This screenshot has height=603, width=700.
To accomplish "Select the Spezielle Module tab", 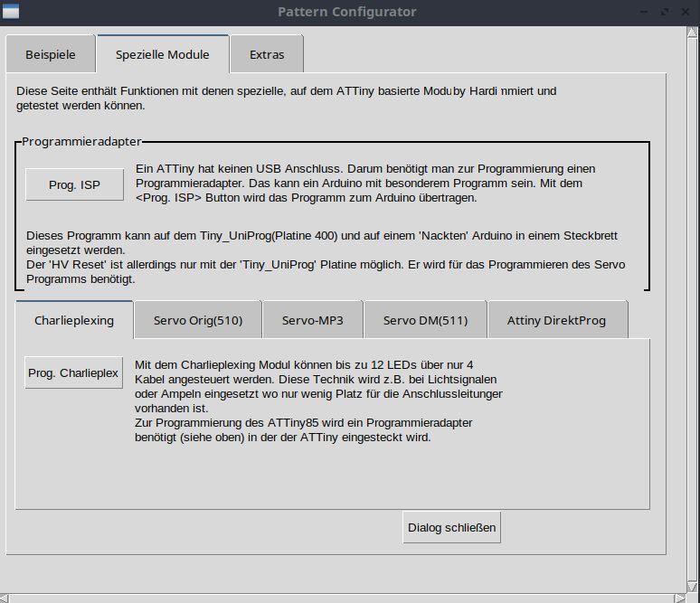I will (163, 54).
